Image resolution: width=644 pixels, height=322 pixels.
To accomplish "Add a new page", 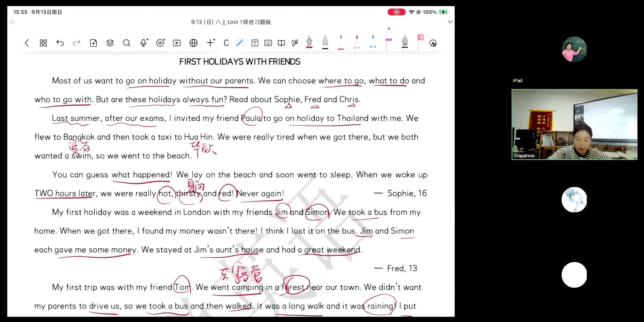I will coord(93,43).
